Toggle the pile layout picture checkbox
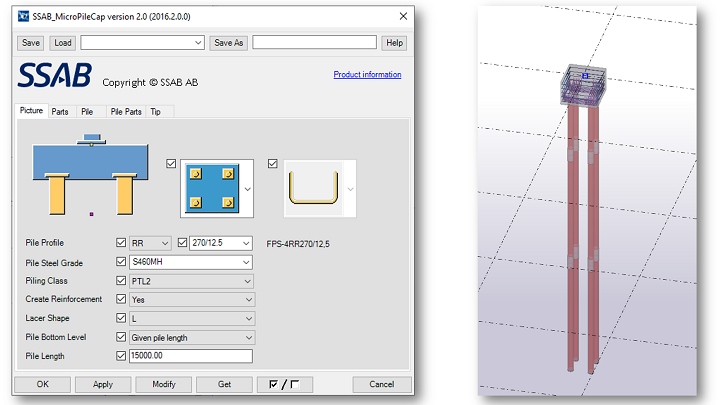This screenshot has width=720, height=405. click(171, 163)
